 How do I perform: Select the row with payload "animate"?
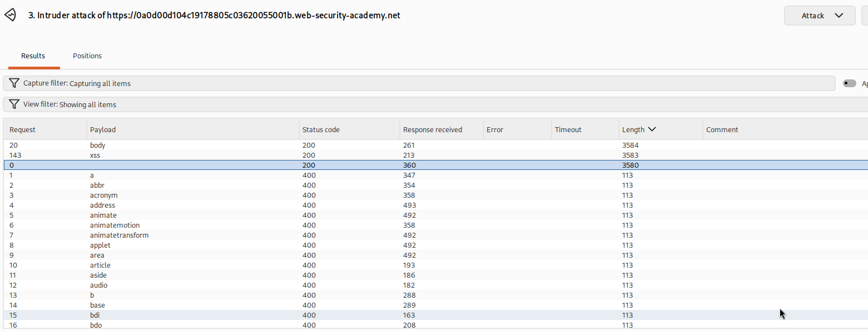click(435, 215)
